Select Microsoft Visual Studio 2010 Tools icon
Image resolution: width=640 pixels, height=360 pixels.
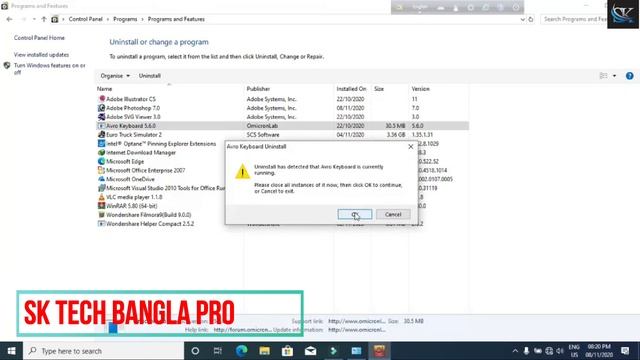102,188
